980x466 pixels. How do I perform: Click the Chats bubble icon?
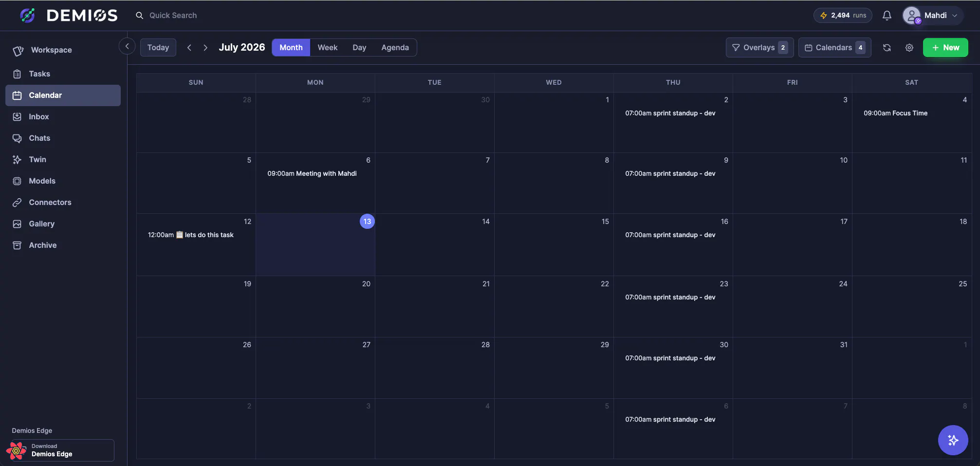17,138
